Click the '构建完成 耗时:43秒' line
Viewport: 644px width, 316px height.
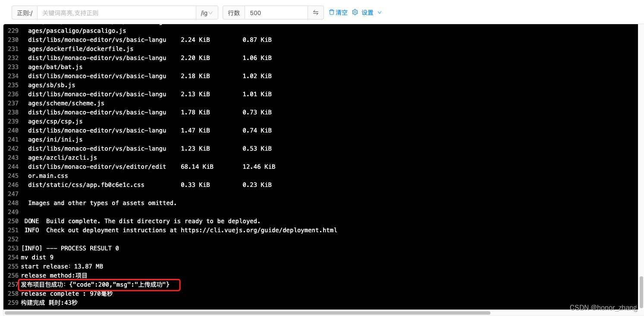coord(49,303)
